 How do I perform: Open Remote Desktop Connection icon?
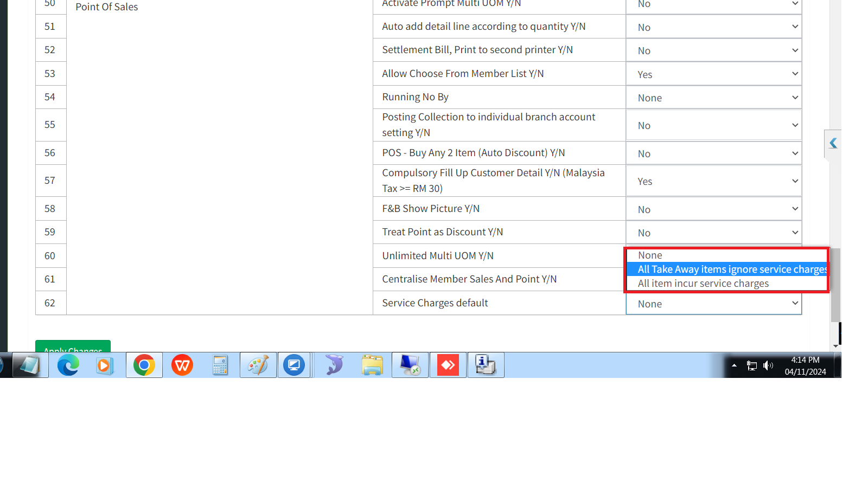click(410, 365)
